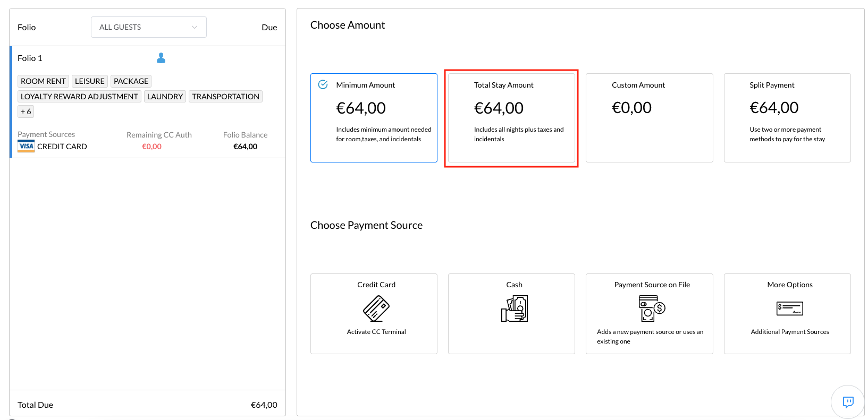The image size is (868, 420).
Task: Click the All Guests dropdown chevron arrow
Action: tap(195, 27)
